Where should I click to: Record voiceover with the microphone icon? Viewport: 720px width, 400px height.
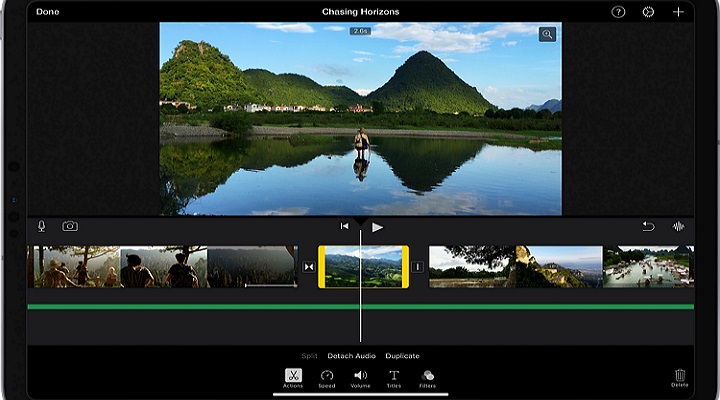tap(41, 226)
